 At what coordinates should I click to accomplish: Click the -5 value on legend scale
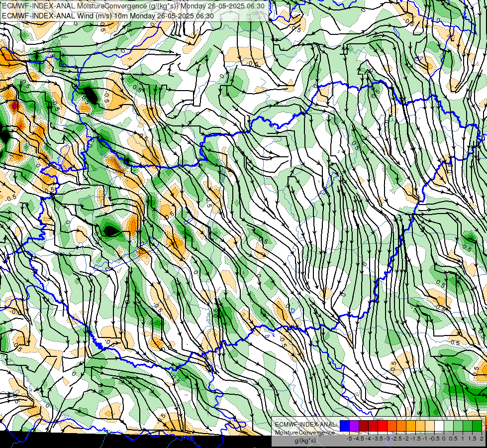click(x=349, y=439)
